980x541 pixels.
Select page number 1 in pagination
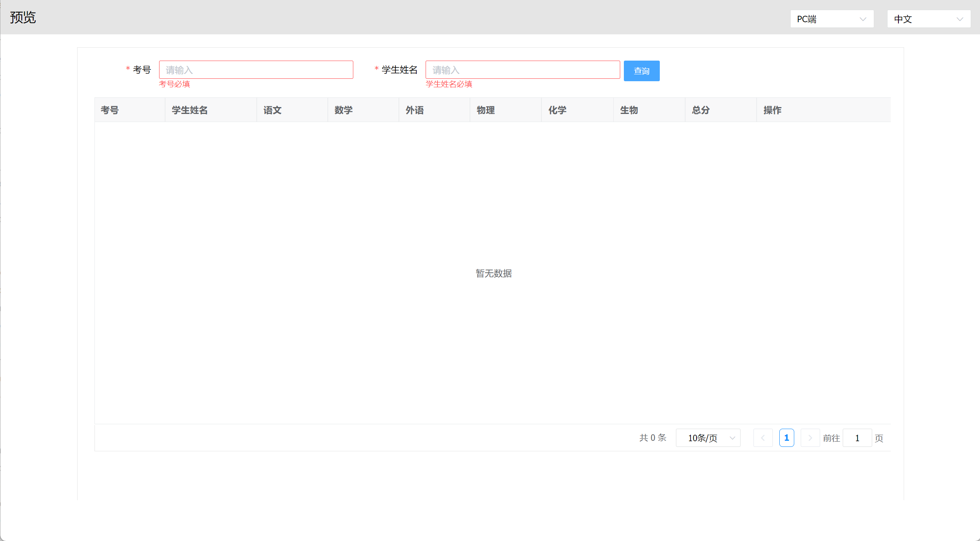pos(786,438)
